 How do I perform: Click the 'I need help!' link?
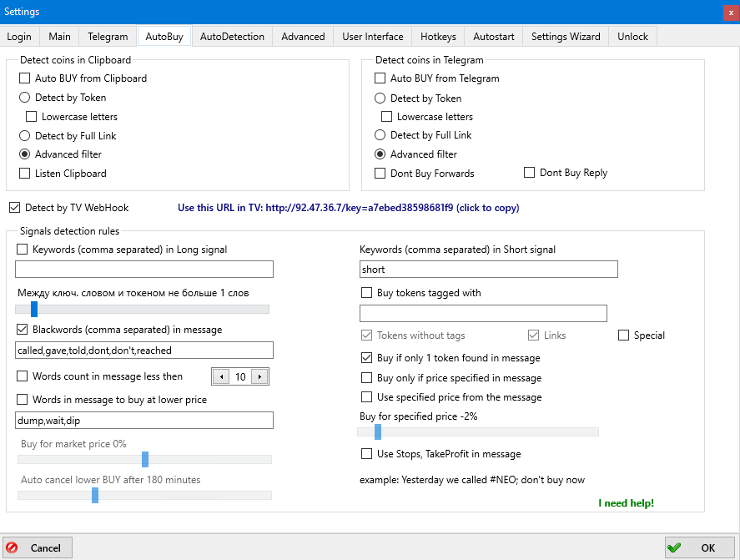coord(626,503)
